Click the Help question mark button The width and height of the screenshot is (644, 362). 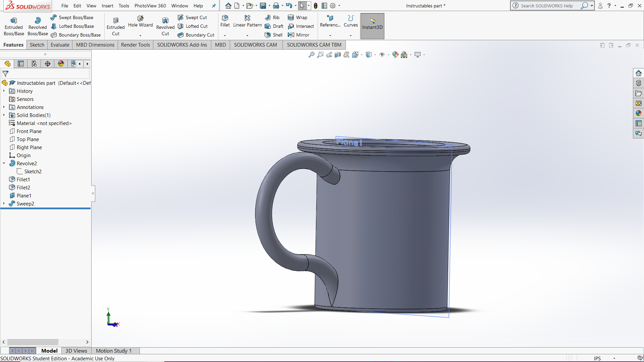click(610, 6)
